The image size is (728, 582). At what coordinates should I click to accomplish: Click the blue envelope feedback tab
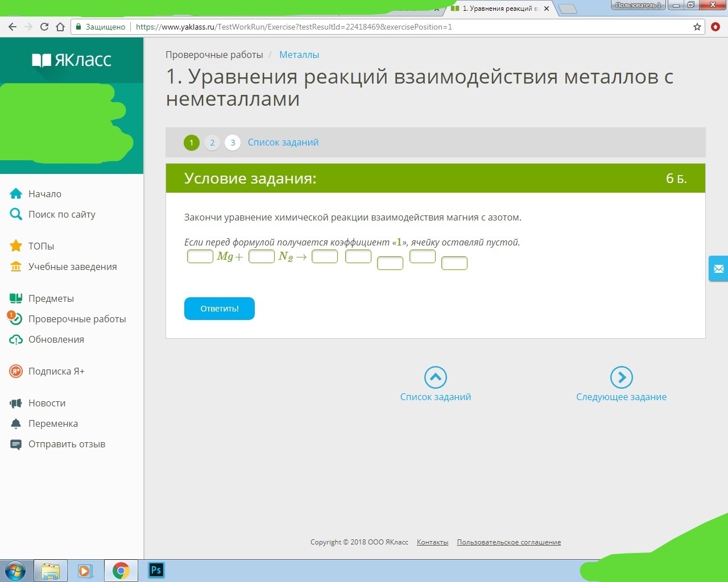[x=718, y=269]
